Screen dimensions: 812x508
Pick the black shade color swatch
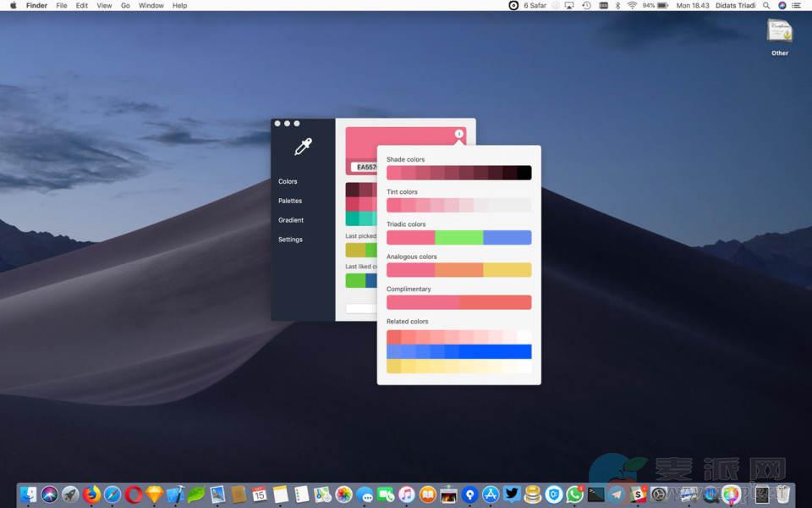(524, 173)
